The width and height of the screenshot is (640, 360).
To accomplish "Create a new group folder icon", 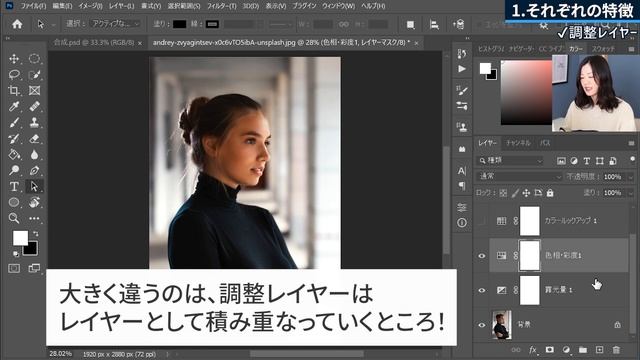I will [x=583, y=350].
